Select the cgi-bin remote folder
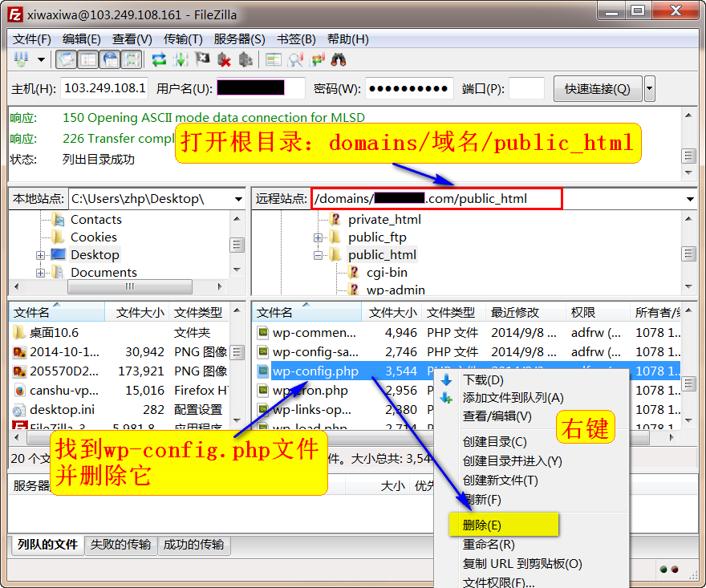 (387, 273)
